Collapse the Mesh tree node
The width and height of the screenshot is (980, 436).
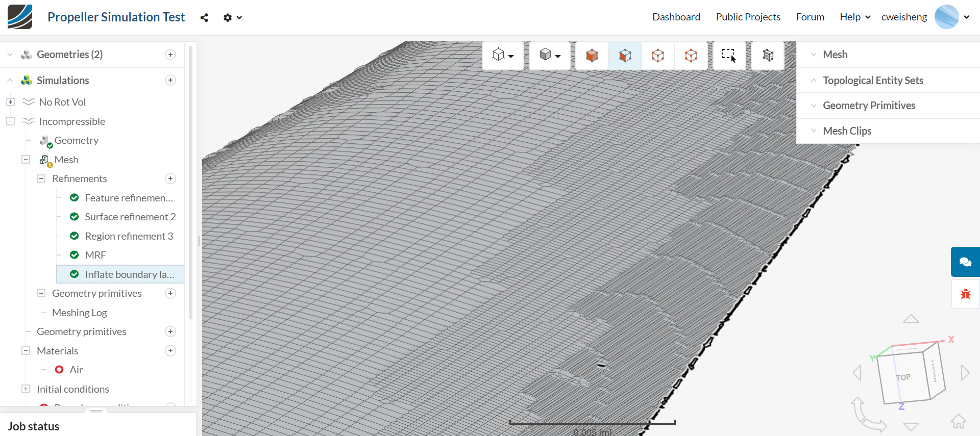click(x=26, y=160)
